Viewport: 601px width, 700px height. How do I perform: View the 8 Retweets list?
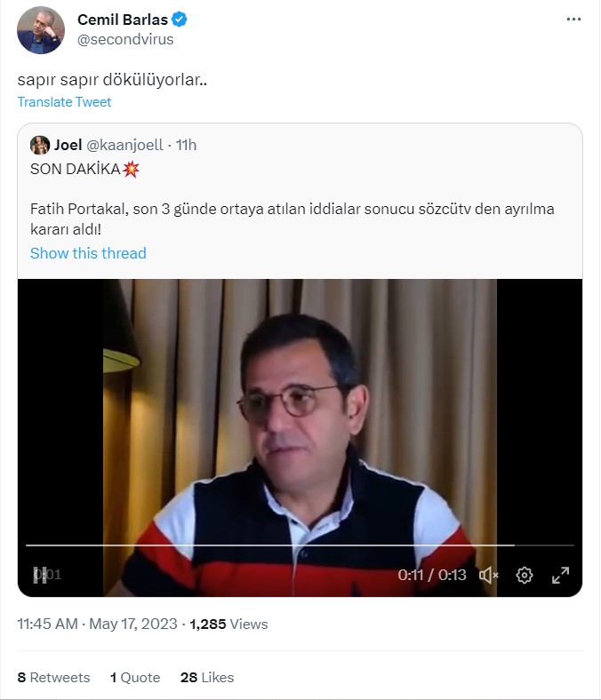(54, 677)
